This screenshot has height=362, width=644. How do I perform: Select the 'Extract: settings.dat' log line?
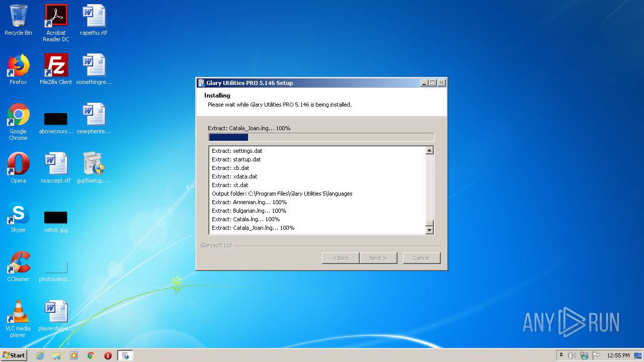[x=237, y=151]
